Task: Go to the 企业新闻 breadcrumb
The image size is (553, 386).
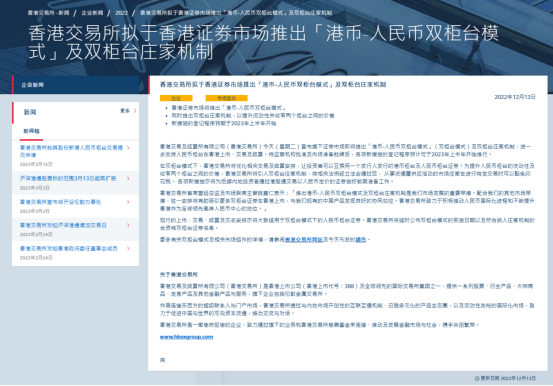Action: [92, 13]
